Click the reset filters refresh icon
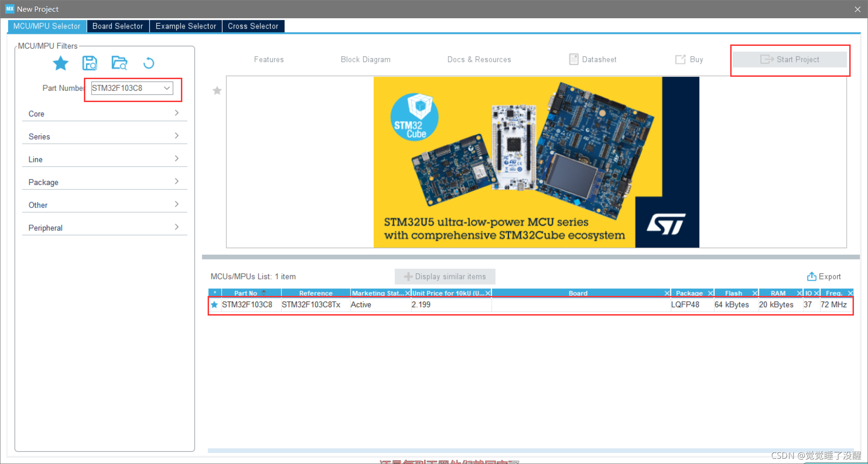 149,63
